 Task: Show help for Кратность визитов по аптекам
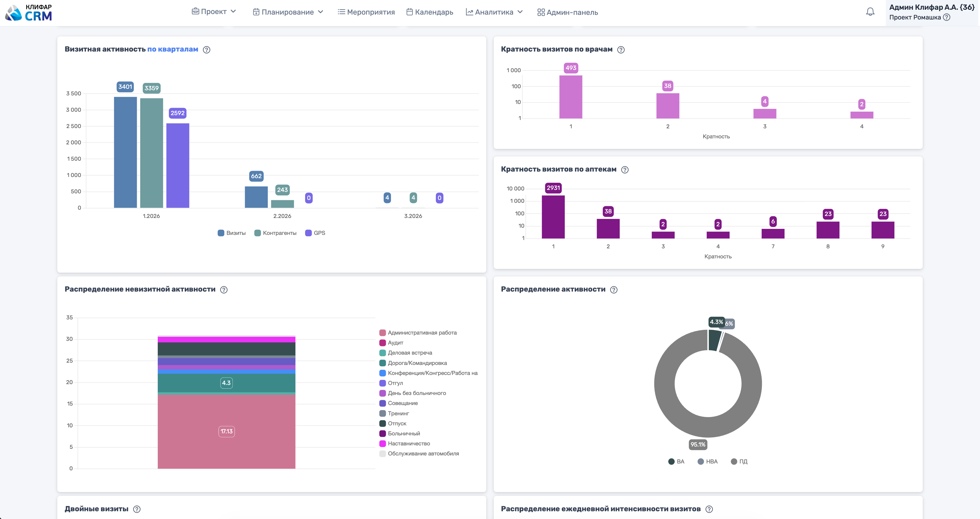(x=625, y=170)
